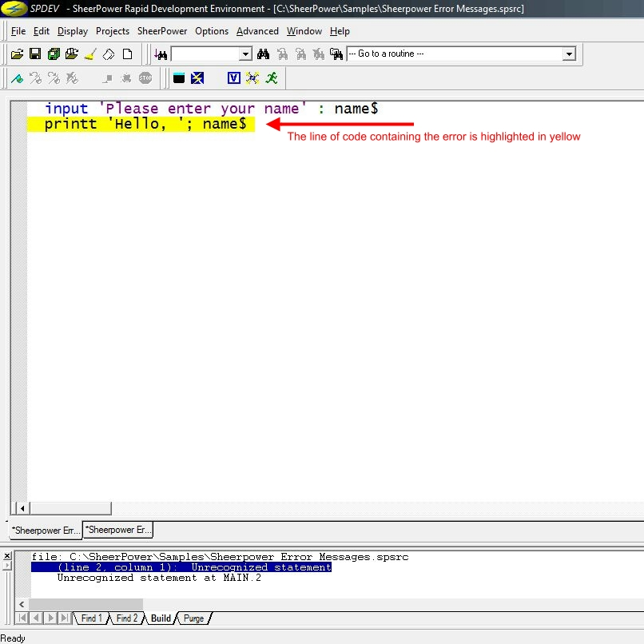
Task: Click the greyed bug debug icon
Action: click(126, 78)
